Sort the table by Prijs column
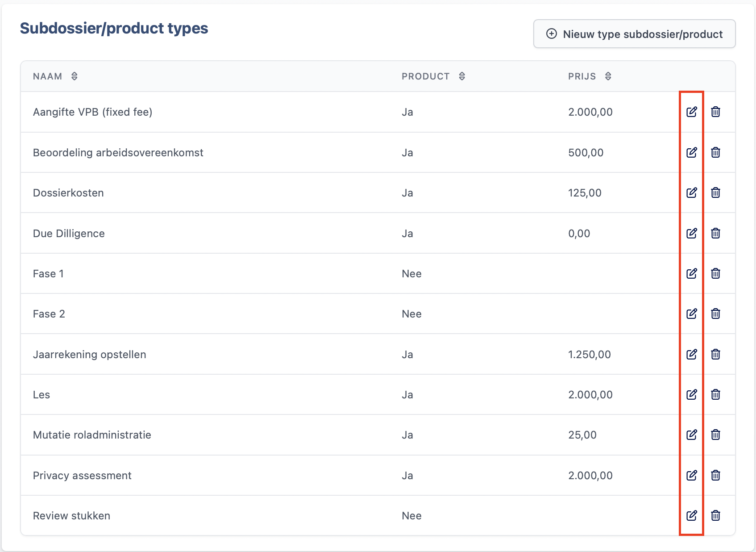This screenshot has height=552, width=756. pyautogui.click(x=608, y=76)
